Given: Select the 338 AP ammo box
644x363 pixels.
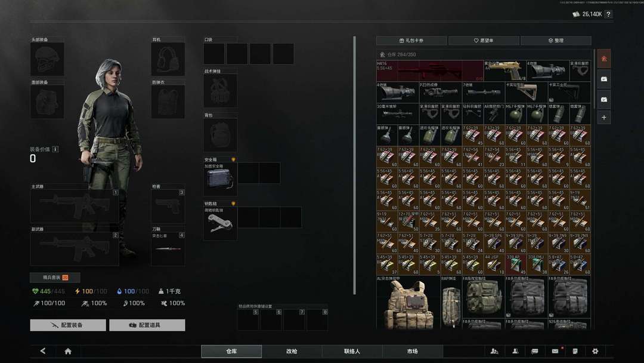Looking at the screenshot, I should click(x=516, y=263).
